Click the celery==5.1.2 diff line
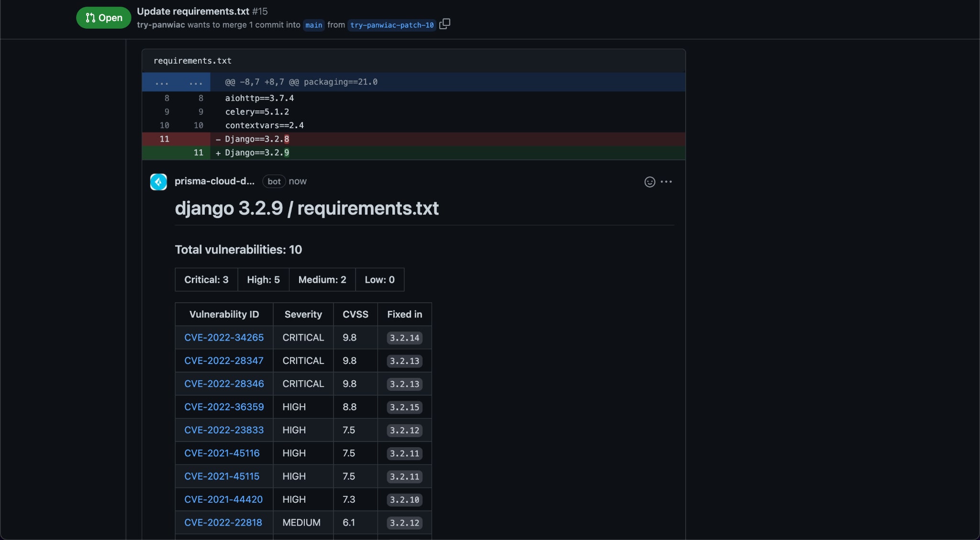The height and width of the screenshot is (540, 980). [413, 111]
